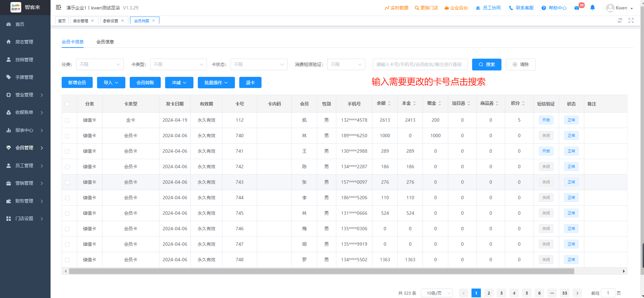Click the horizontal table scrollbar

(321, 271)
